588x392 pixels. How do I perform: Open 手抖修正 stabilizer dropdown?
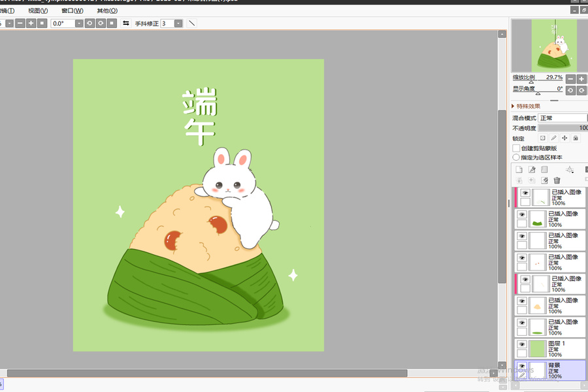(x=178, y=24)
